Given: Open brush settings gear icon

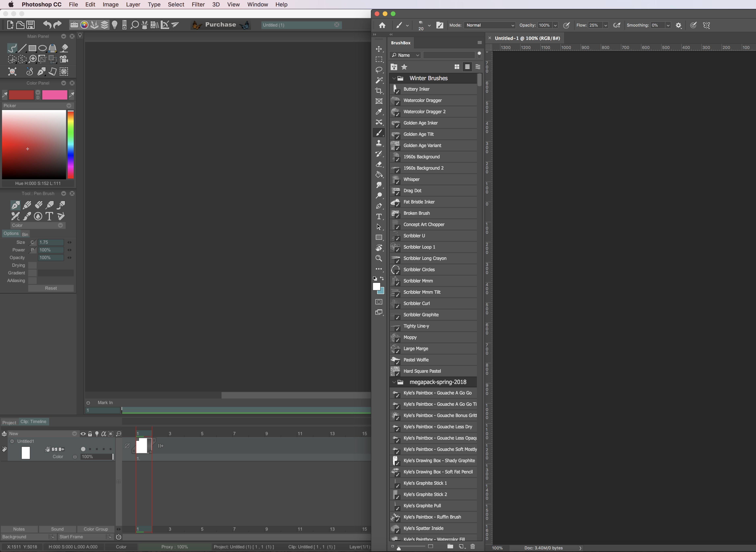Looking at the screenshot, I should tap(678, 25).
